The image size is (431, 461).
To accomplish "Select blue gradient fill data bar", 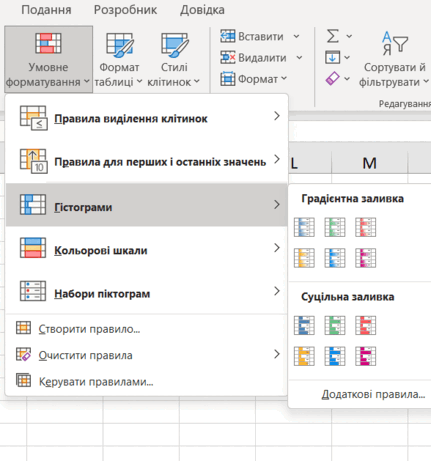I will tap(304, 227).
